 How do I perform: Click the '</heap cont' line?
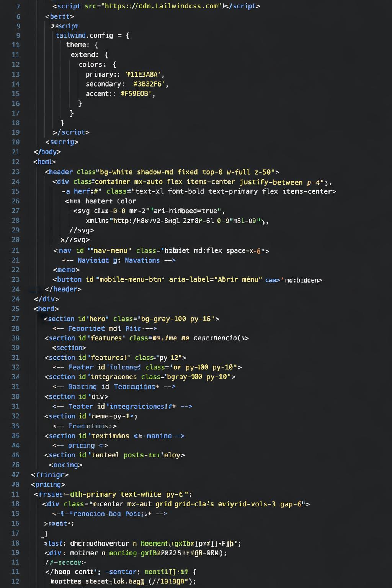click(x=121, y=572)
